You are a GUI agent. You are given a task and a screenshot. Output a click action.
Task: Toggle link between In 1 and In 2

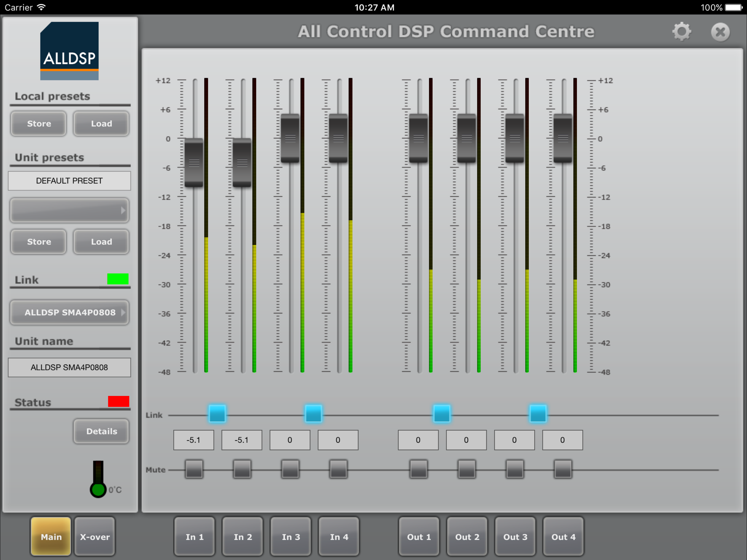217,414
